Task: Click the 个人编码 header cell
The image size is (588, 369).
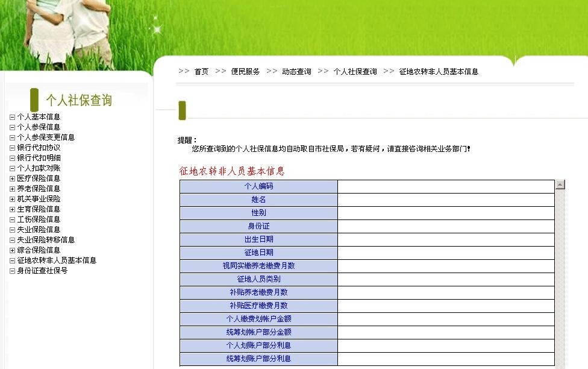Action: [x=258, y=186]
